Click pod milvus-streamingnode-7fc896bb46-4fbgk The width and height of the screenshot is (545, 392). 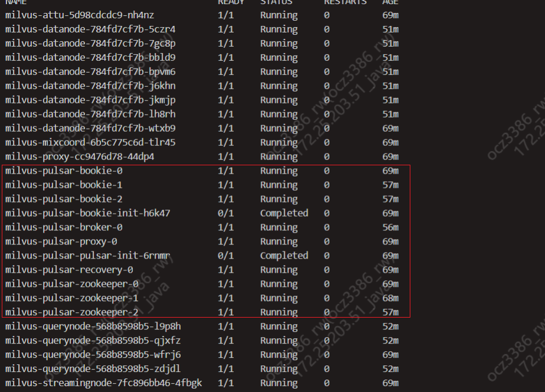click(103, 383)
